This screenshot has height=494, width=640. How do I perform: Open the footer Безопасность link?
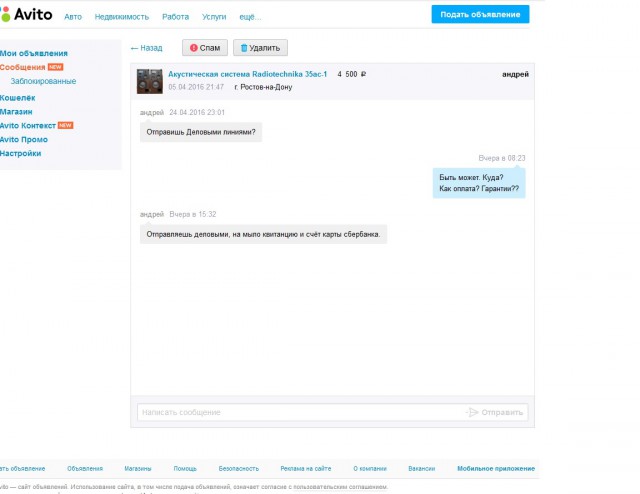[x=239, y=469]
